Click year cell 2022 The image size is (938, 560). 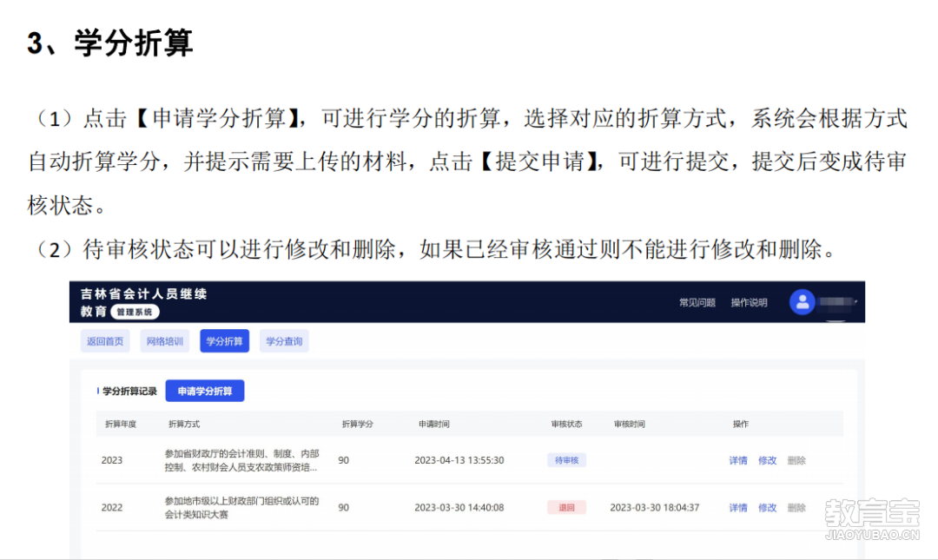tap(112, 507)
